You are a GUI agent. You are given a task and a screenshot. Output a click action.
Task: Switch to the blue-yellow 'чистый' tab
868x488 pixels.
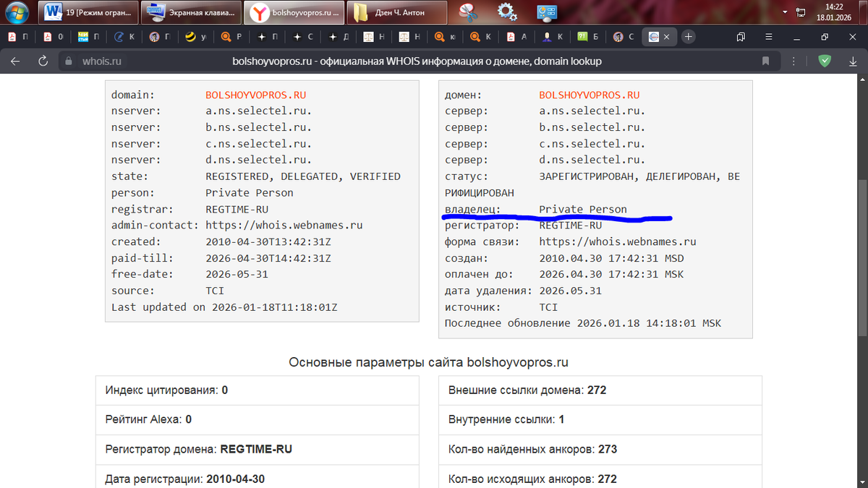[x=89, y=36]
